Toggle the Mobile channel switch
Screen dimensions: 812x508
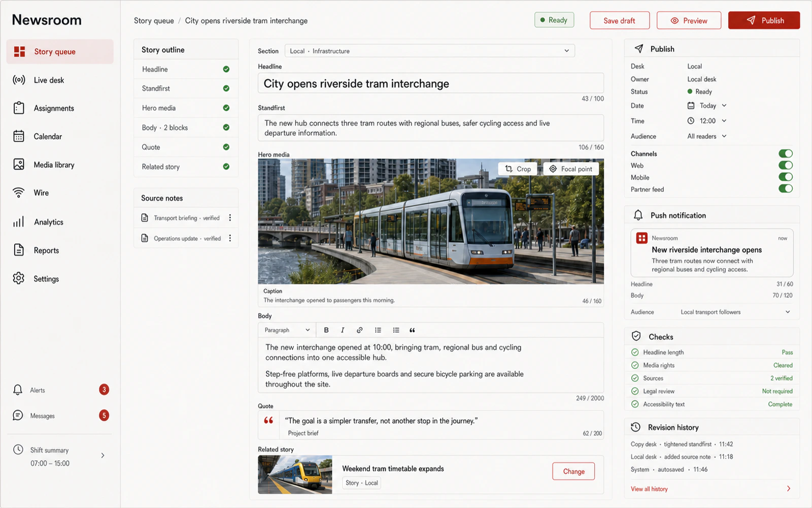pos(786,177)
